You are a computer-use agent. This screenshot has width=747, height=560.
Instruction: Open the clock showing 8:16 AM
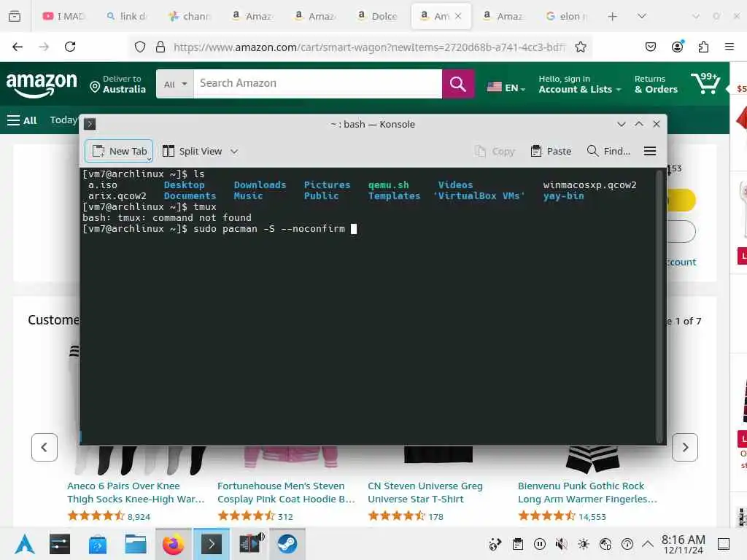pos(683,544)
